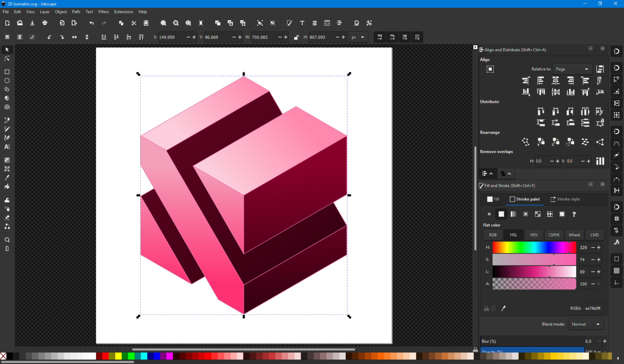Select the Calligraphy tool
This screenshot has width=624, height=364.
[6, 137]
